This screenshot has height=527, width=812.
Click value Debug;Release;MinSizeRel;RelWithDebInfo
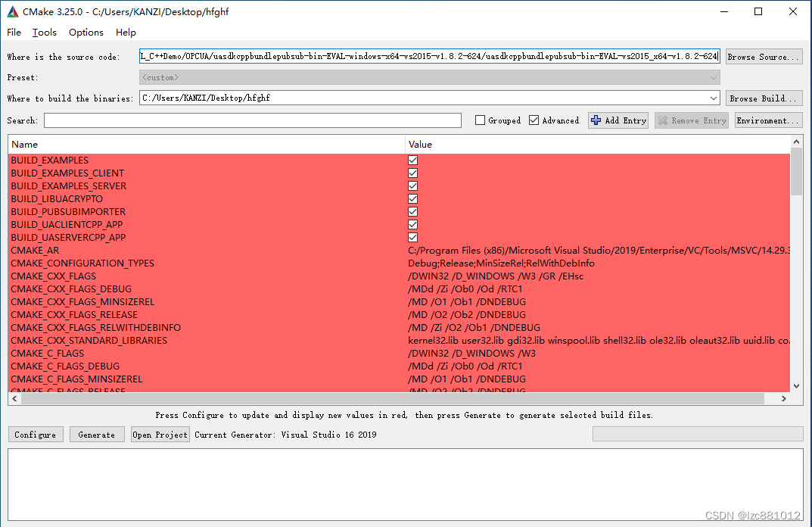tap(501, 263)
